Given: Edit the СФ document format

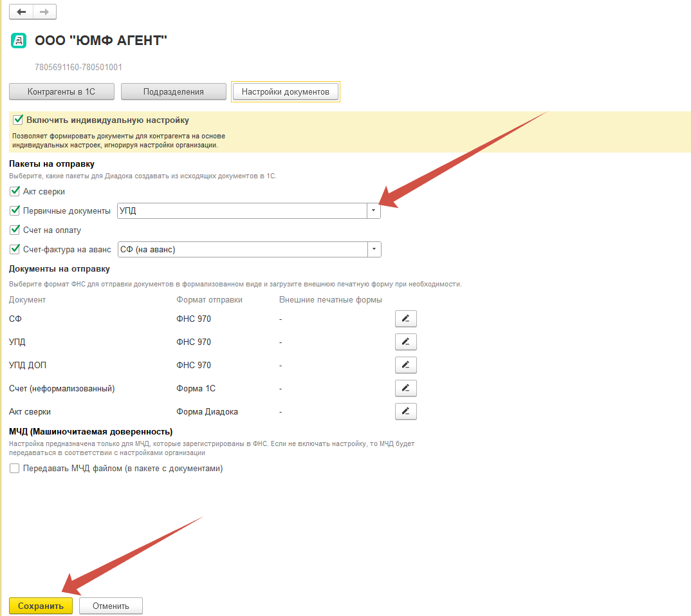Looking at the screenshot, I should click(405, 319).
